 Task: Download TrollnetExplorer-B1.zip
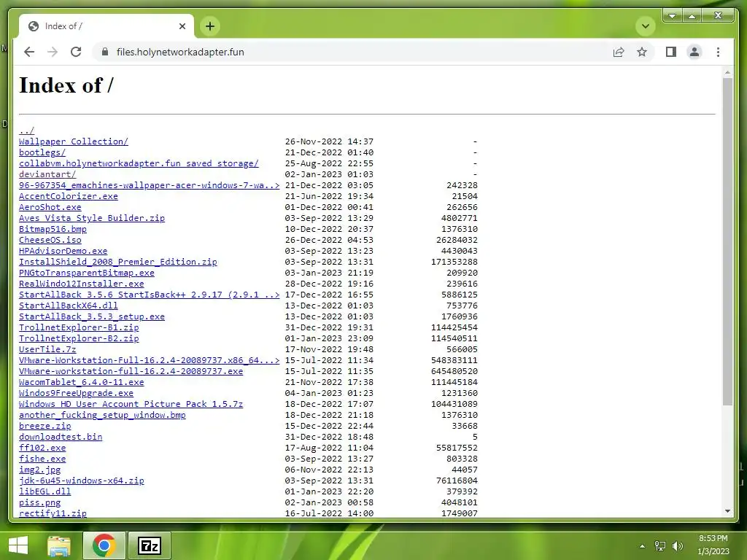tap(79, 327)
